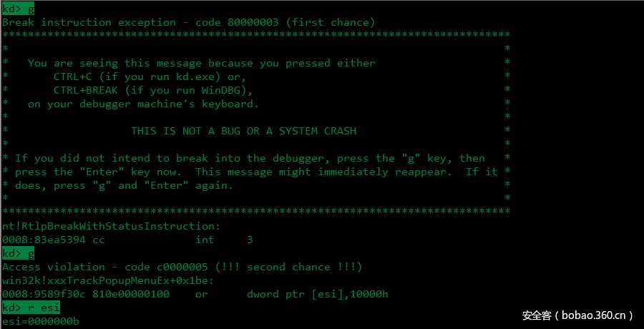Click "THIS IS NOT A BUG" heading

coord(243,131)
